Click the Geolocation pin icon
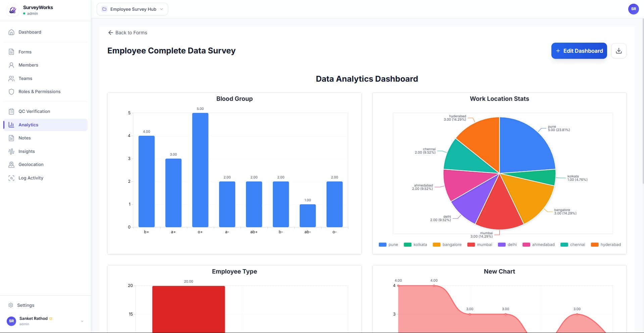The image size is (644, 333). point(11,165)
